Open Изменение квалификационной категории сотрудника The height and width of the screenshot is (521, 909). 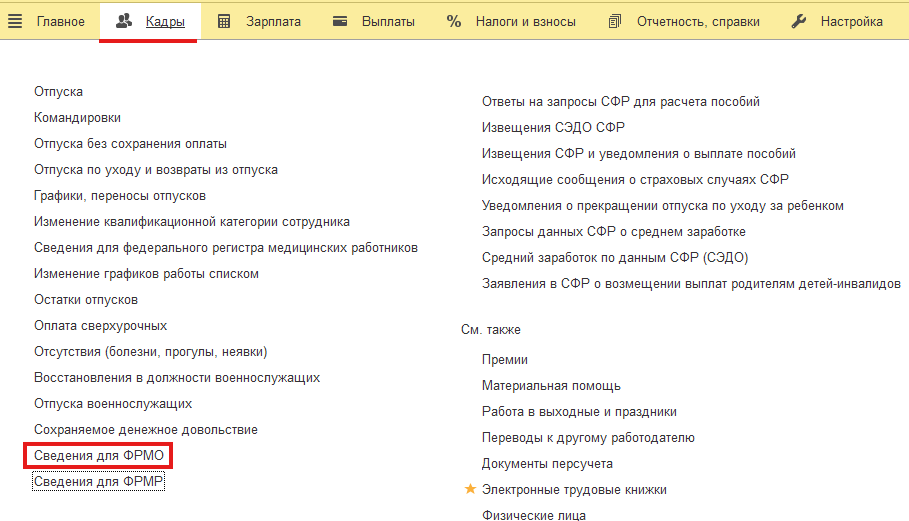(191, 222)
